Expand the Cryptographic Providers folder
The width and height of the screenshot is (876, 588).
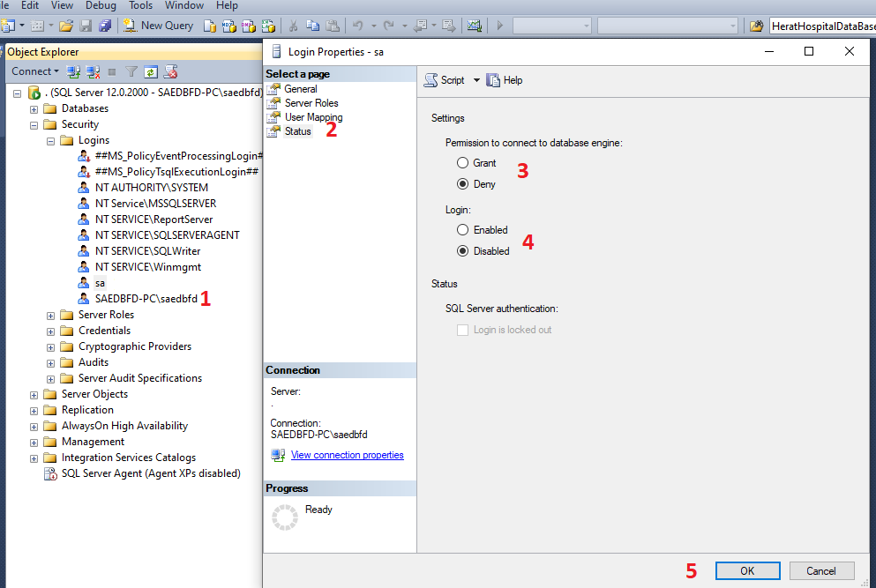[51, 347]
